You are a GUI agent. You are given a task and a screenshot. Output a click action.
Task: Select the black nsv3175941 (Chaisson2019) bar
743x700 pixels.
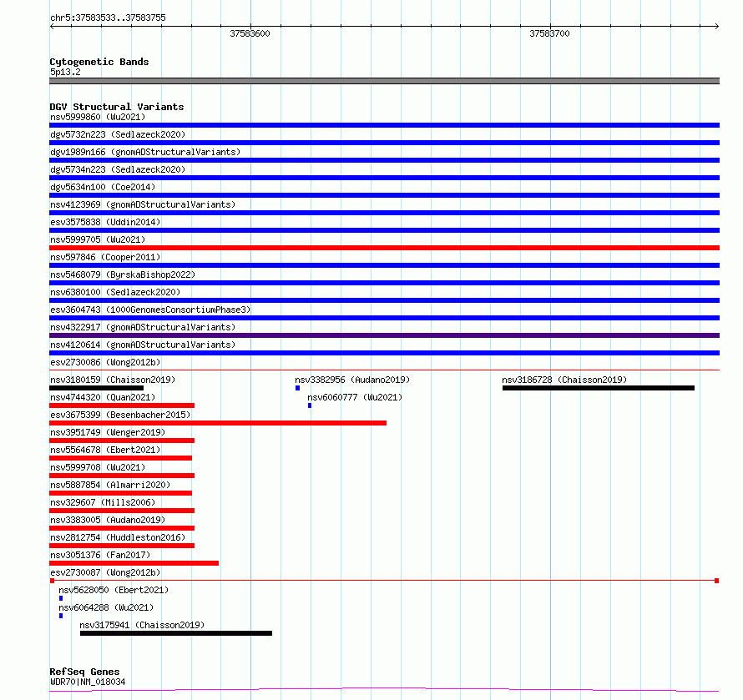(x=176, y=633)
